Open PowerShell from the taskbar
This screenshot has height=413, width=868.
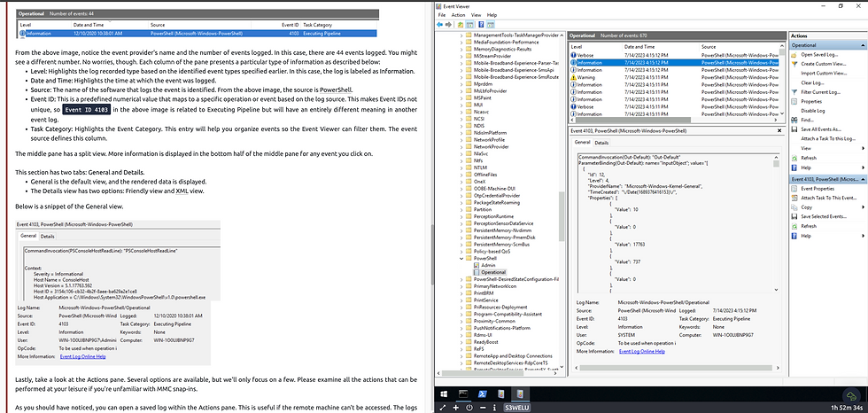(482, 394)
